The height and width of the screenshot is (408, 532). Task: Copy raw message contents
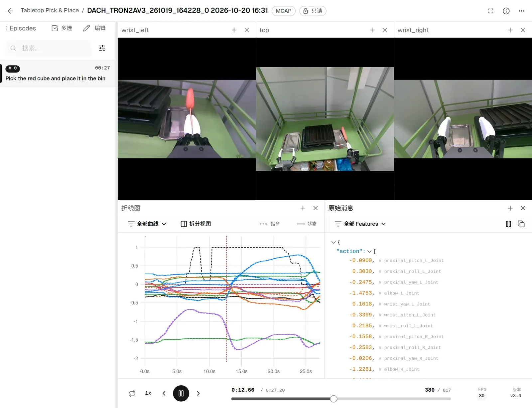pyautogui.click(x=521, y=224)
